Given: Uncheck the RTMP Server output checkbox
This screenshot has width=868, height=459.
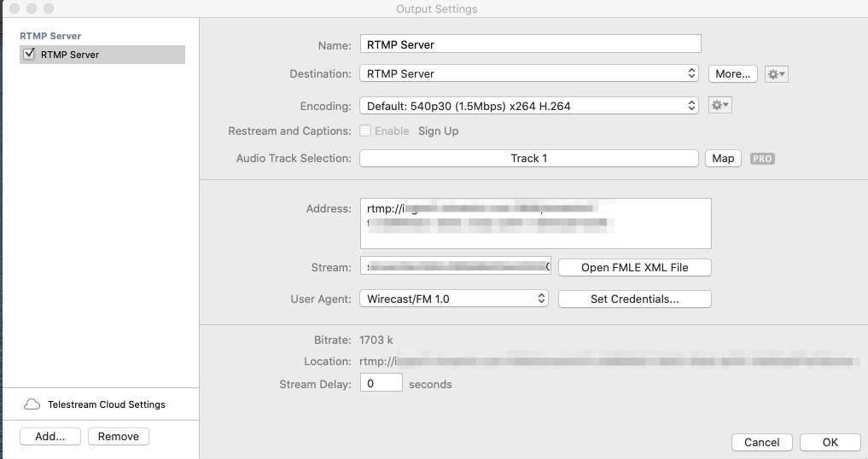Looking at the screenshot, I should [x=29, y=54].
